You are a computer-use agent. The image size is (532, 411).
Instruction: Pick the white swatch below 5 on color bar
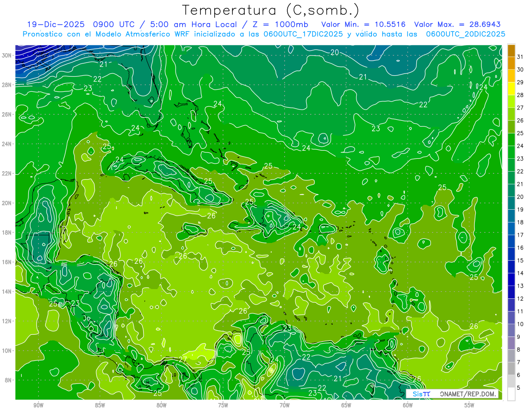tap(511, 394)
